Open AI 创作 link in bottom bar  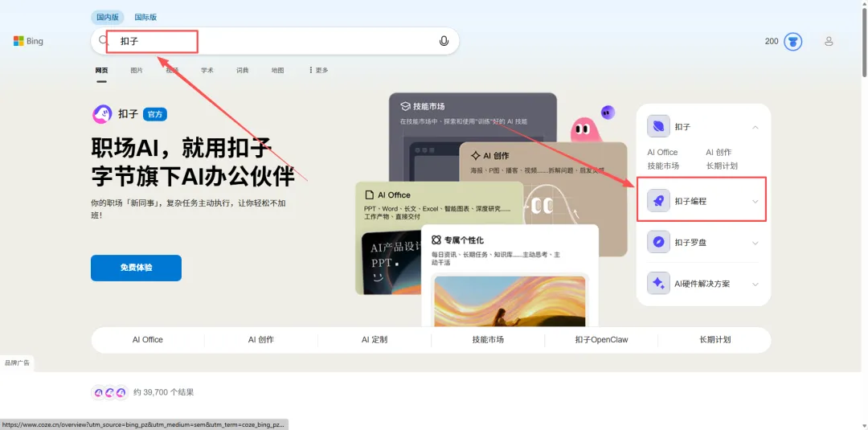click(260, 340)
